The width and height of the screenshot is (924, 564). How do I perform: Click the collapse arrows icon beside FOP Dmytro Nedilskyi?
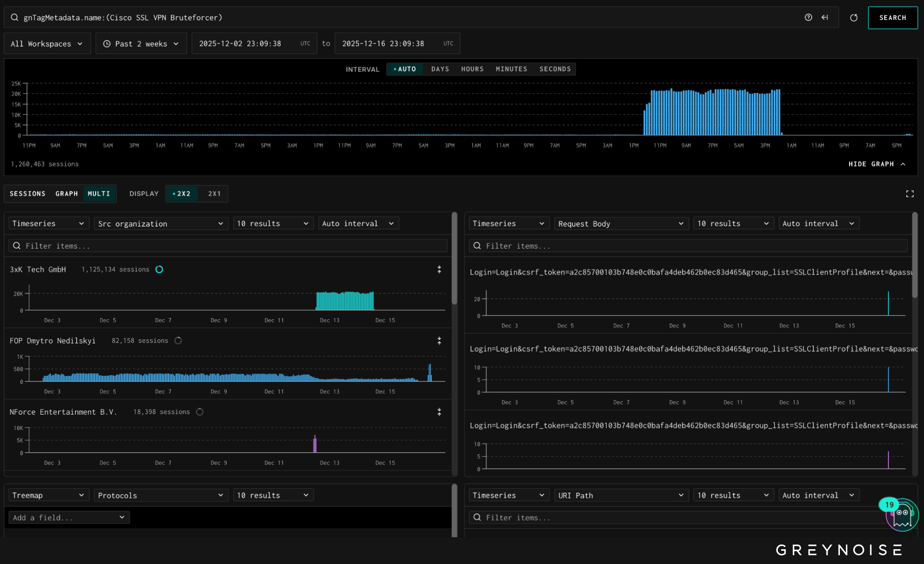tap(439, 341)
